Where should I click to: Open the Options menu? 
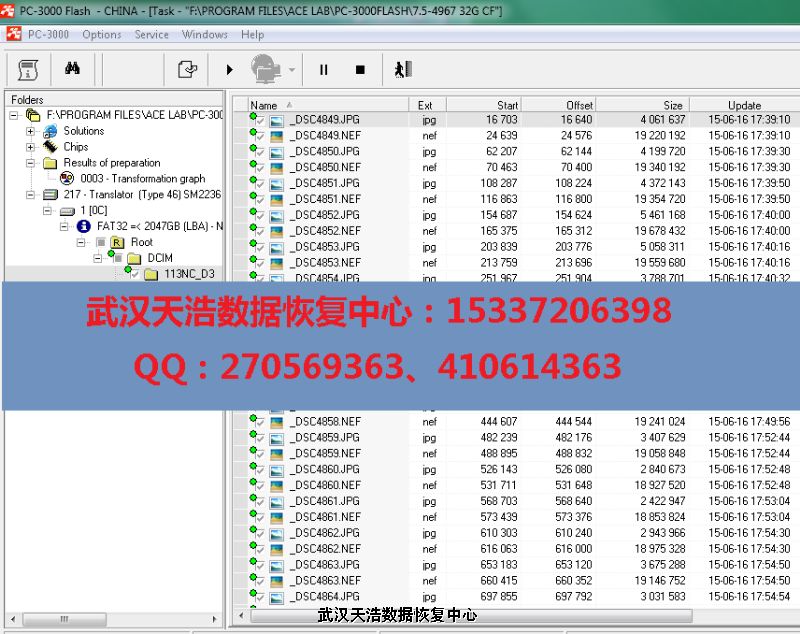point(101,34)
